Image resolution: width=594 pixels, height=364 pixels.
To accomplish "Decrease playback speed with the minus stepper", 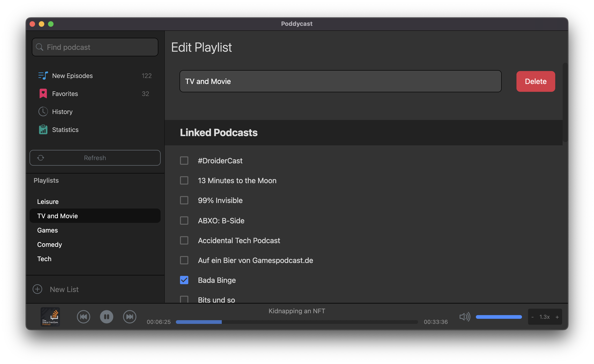I will (x=532, y=317).
